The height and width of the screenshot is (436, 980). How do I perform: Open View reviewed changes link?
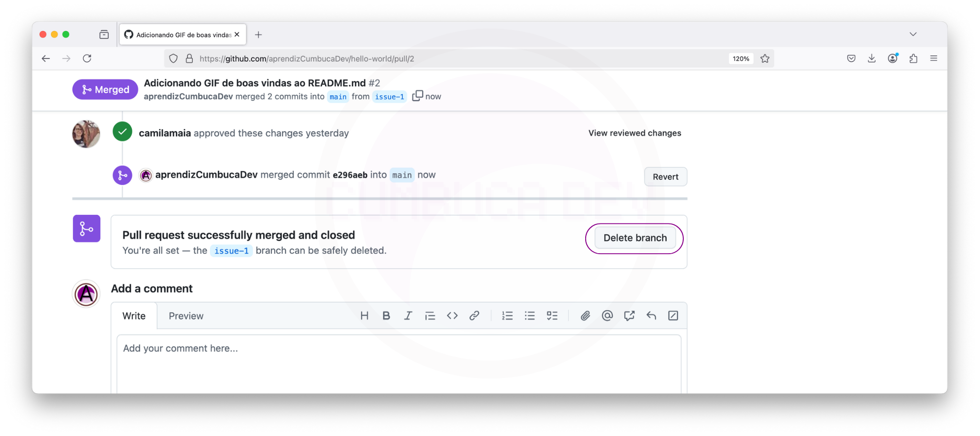tap(635, 133)
